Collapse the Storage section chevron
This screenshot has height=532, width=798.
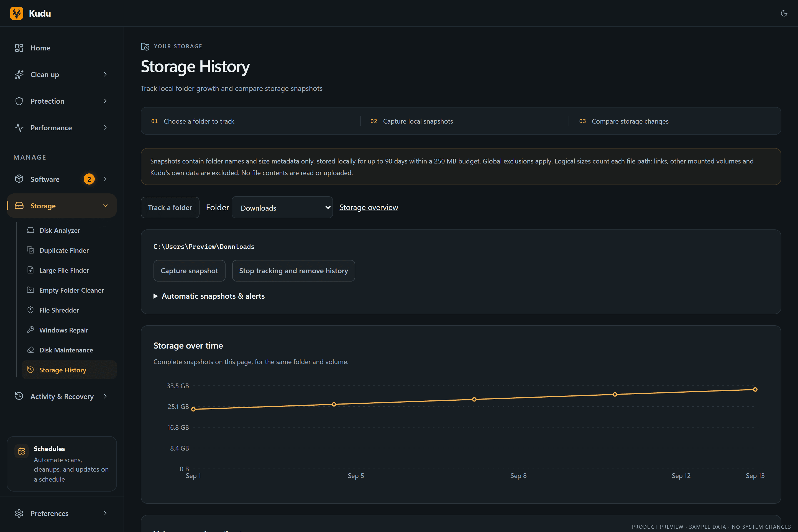click(x=105, y=206)
